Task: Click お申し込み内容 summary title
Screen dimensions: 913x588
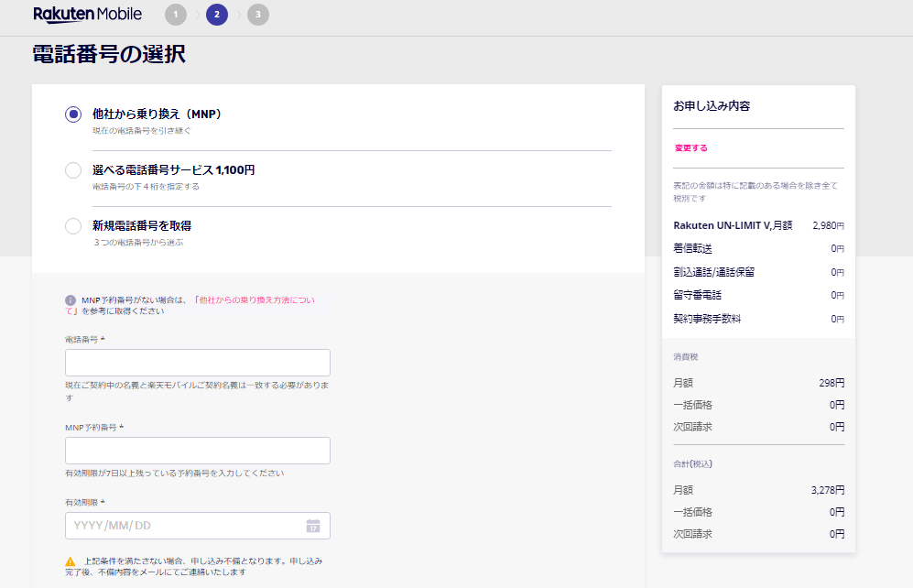Action: (712, 106)
